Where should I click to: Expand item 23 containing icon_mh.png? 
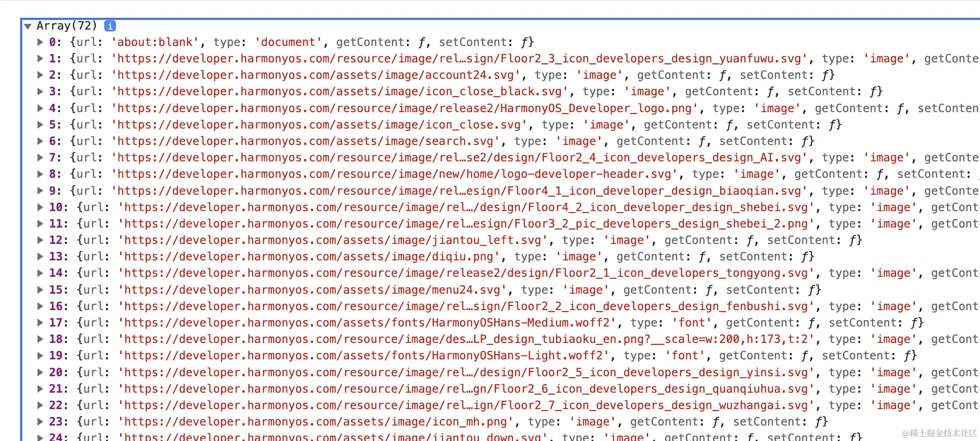click(x=39, y=421)
